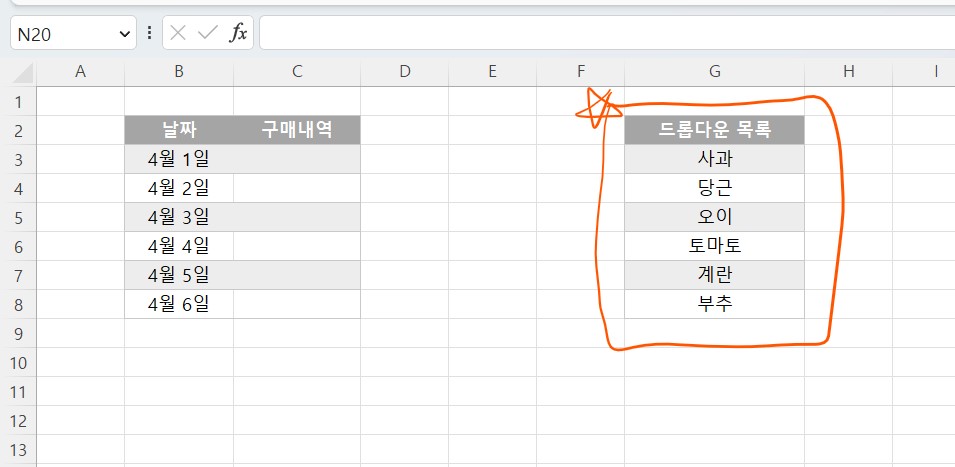Select column E header
Screen dimensions: 955x467
492,72
